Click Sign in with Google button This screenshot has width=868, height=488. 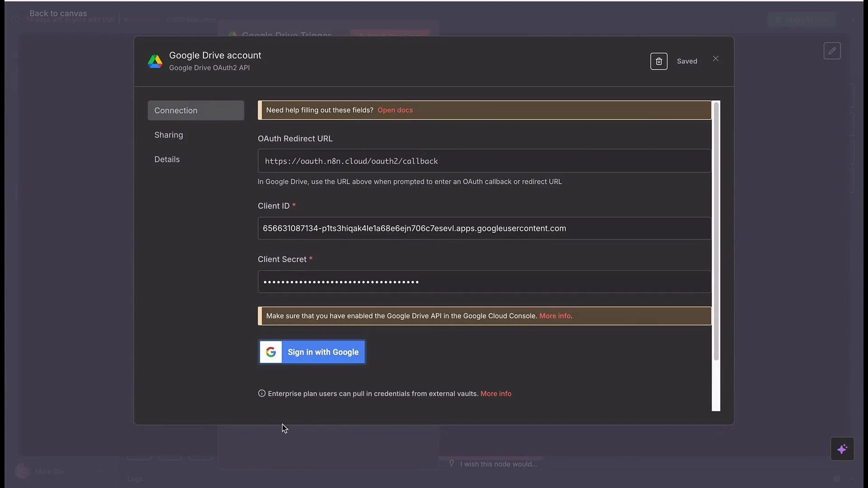pos(312,352)
